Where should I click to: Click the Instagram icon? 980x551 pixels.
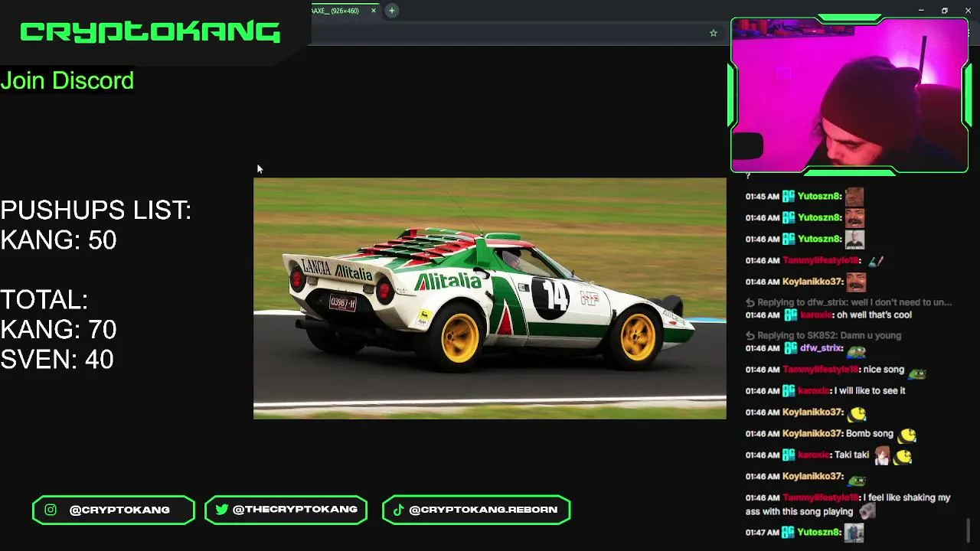51,510
